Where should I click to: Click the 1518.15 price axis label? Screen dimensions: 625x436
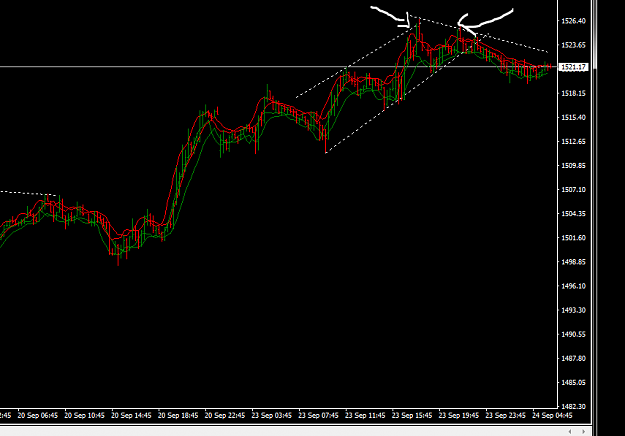point(574,93)
